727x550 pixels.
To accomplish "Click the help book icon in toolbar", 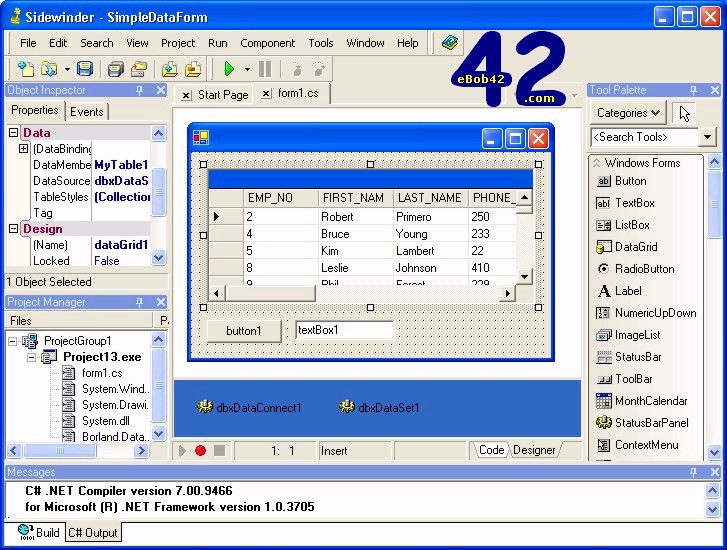I will (450, 43).
